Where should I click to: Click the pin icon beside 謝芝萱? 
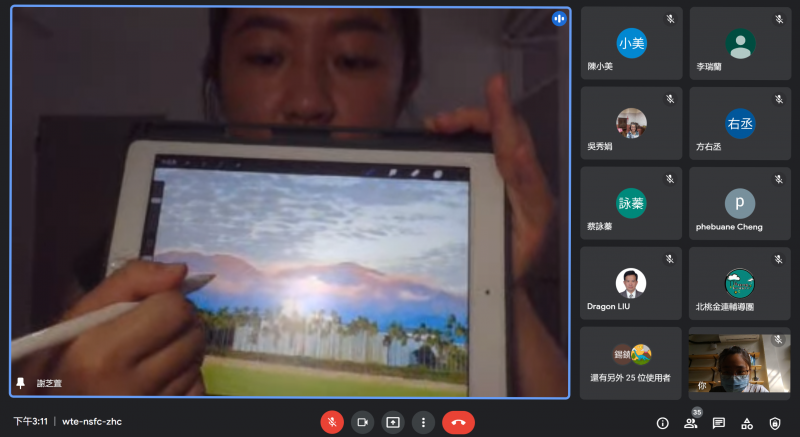click(x=20, y=383)
